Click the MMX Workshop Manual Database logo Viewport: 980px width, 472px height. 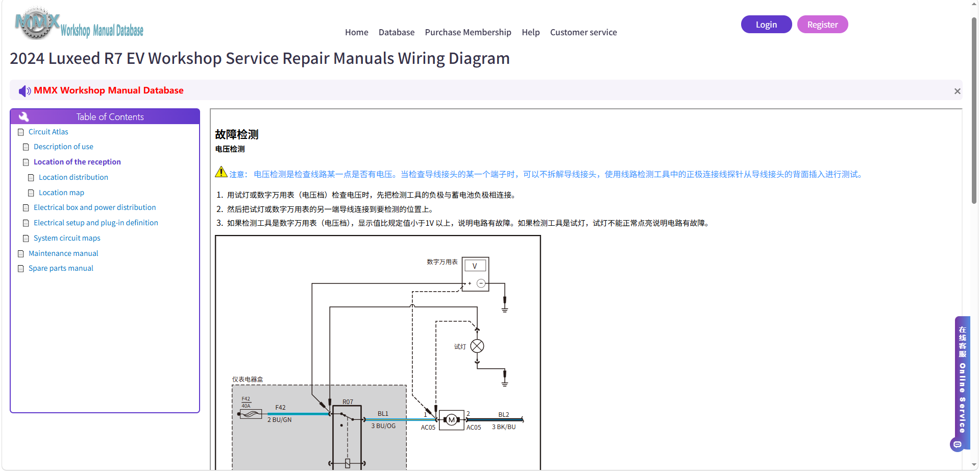pos(79,23)
